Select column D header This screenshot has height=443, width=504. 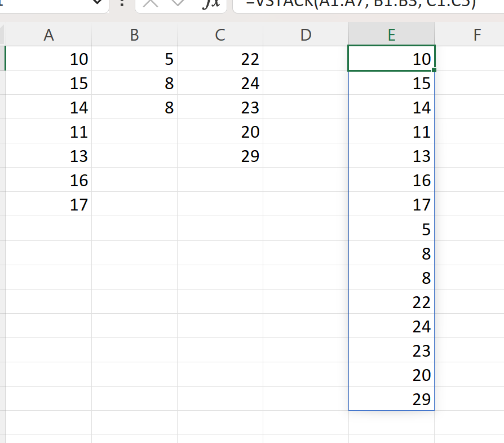click(306, 34)
